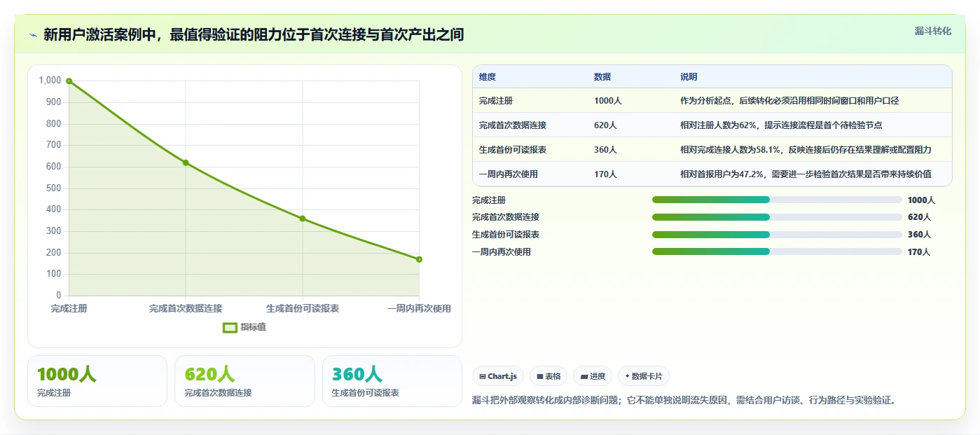
Task: Click the progress bar for 生成首份可读报表
Action: (777, 235)
